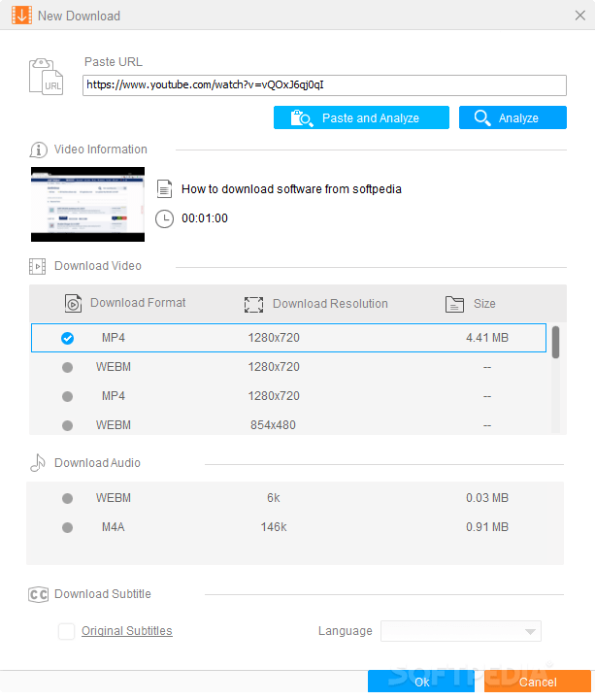Click the '854x480' resolution value
The height and width of the screenshot is (700, 595).
(x=273, y=425)
